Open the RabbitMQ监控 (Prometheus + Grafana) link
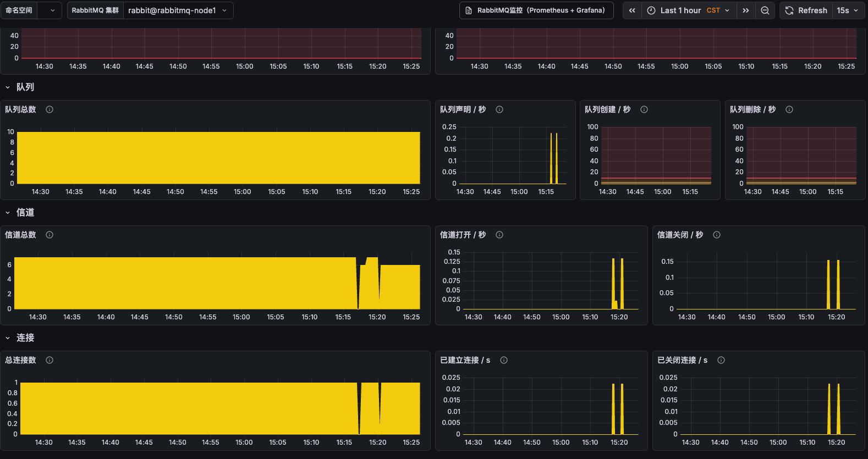Screen dimensions: 868x459 pyautogui.click(x=536, y=10)
